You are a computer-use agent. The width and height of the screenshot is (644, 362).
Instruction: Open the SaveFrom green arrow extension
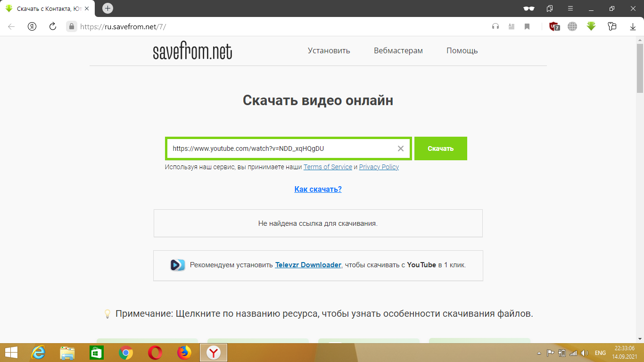pos(591,26)
